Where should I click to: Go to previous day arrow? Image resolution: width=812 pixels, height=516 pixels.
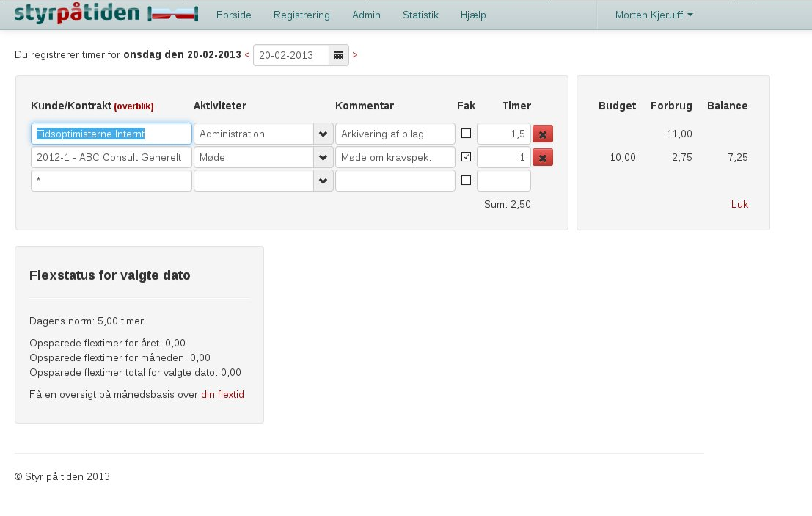(247, 55)
